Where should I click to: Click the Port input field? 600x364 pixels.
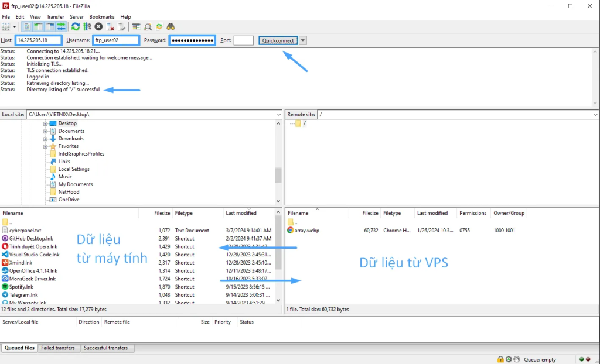(x=243, y=40)
